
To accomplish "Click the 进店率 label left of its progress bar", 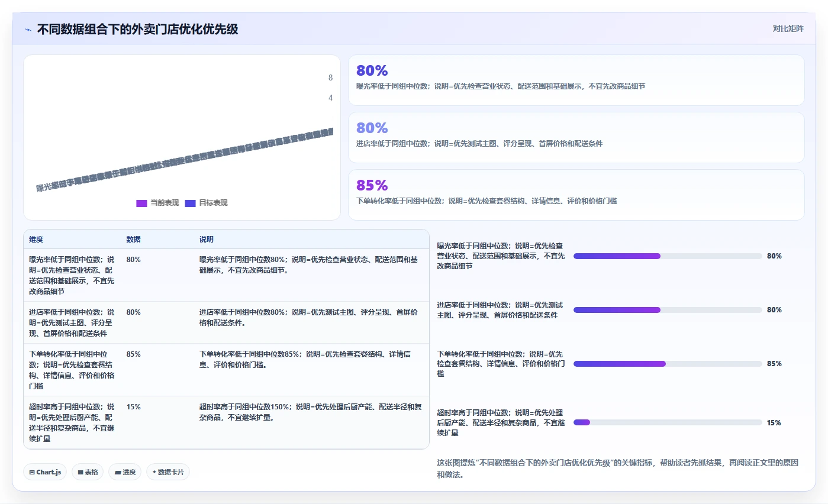I will (x=501, y=310).
